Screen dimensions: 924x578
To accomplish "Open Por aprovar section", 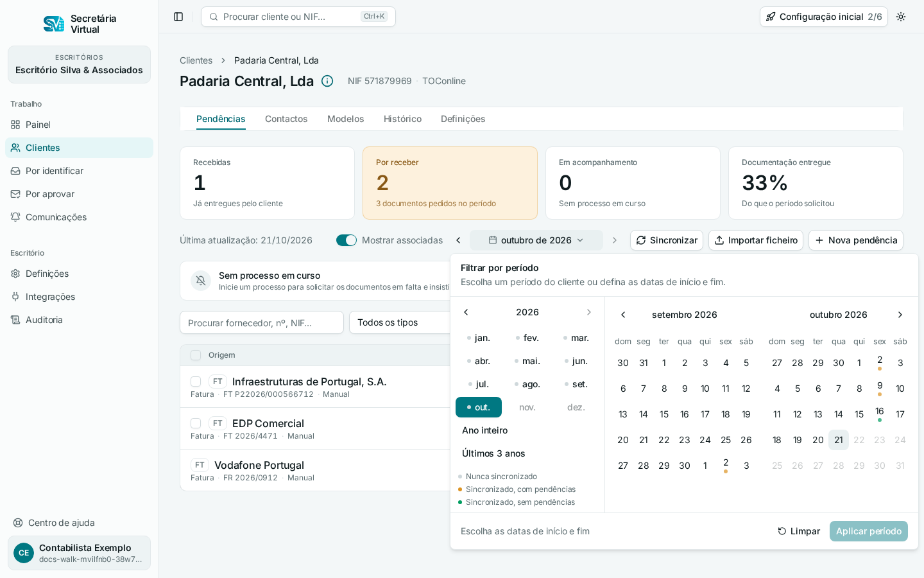I will pyautogui.click(x=79, y=194).
